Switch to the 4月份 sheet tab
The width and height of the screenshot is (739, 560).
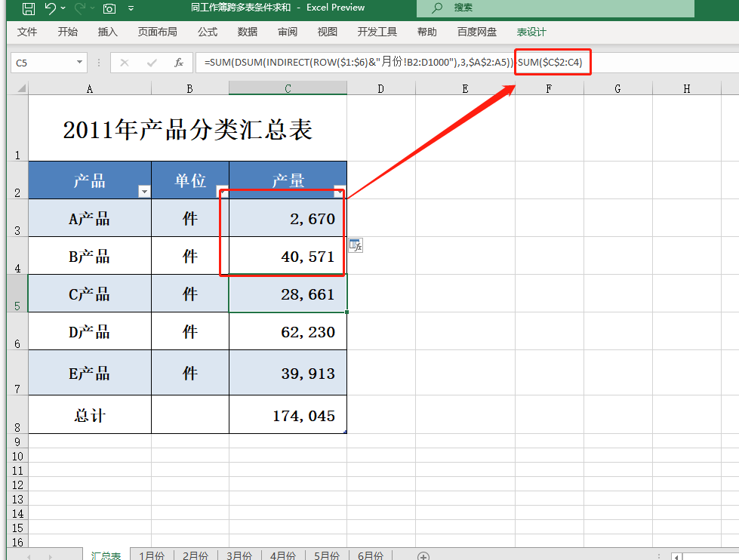tap(283, 555)
